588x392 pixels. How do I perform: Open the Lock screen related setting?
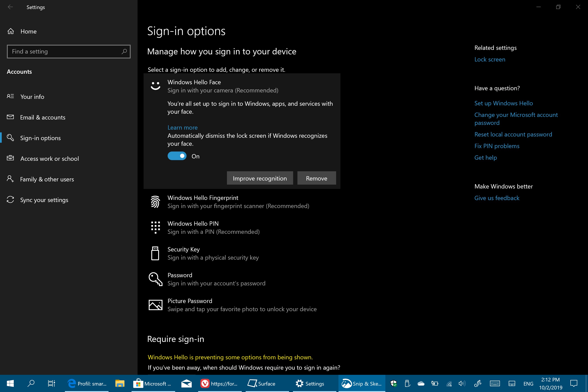490,60
